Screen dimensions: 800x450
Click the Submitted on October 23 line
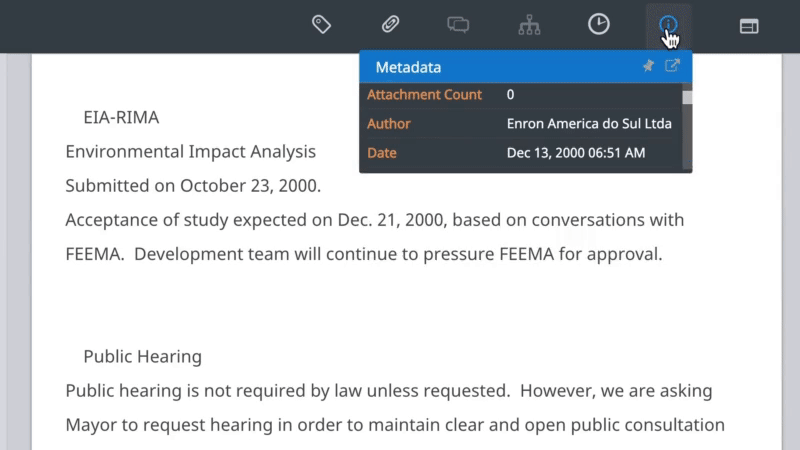pyautogui.click(x=193, y=186)
